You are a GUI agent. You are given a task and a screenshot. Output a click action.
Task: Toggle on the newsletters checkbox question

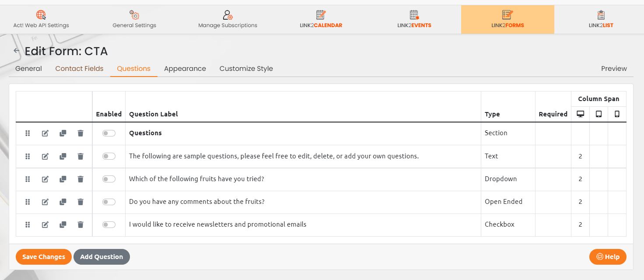point(109,224)
